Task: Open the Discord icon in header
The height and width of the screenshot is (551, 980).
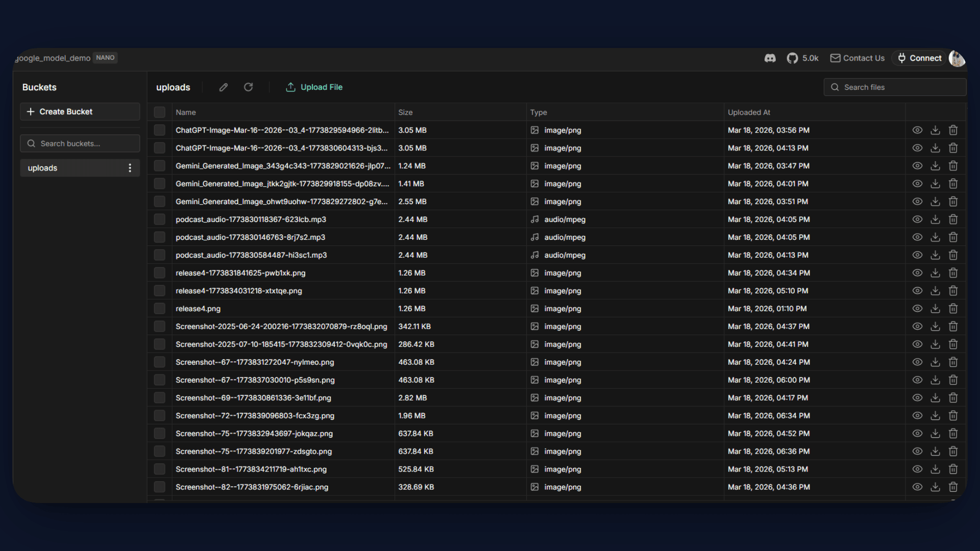Action: click(x=770, y=58)
